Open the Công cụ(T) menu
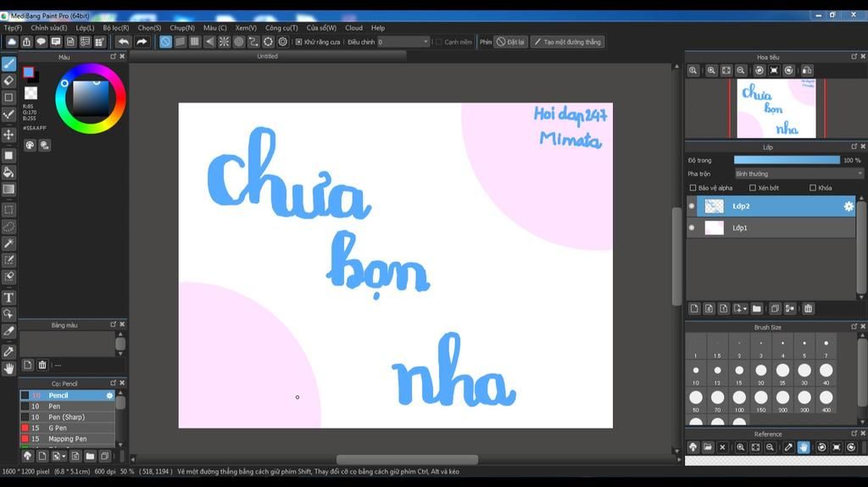The image size is (868, 487). click(x=281, y=28)
